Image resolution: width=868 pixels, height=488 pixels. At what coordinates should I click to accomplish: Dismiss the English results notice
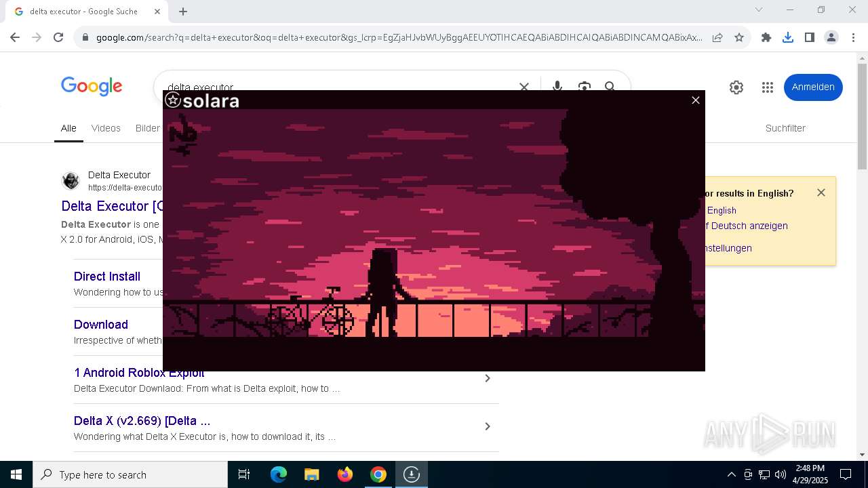(821, 192)
